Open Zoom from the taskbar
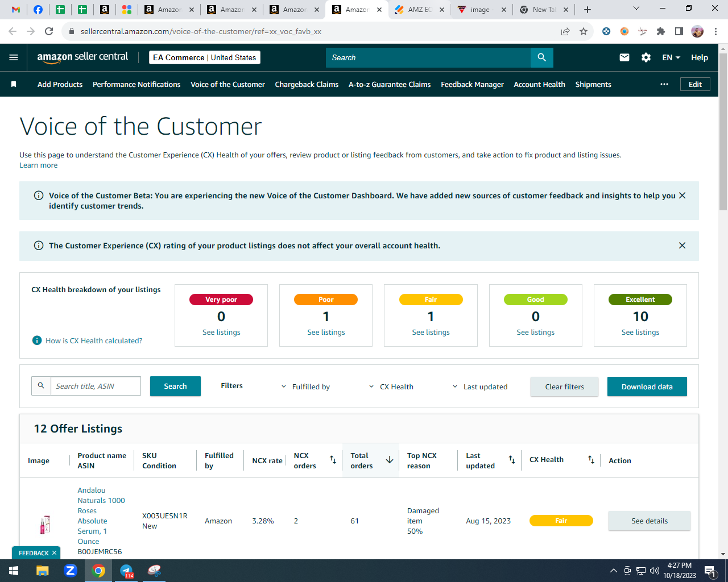The width and height of the screenshot is (728, 582). 71,571
